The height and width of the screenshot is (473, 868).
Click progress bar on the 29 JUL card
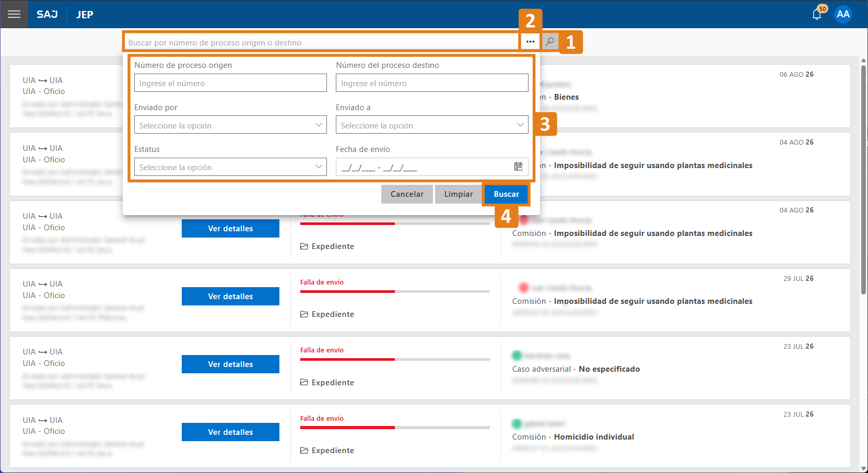(395, 291)
